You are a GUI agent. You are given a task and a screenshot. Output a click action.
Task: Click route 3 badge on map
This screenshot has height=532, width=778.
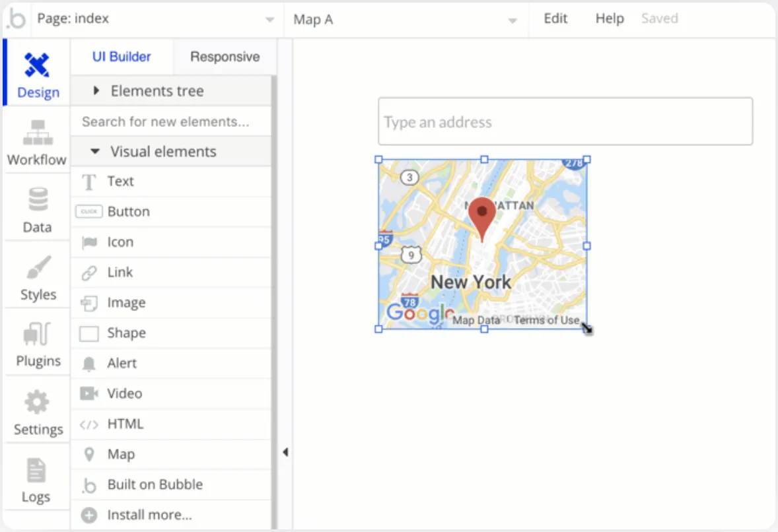tap(409, 178)
